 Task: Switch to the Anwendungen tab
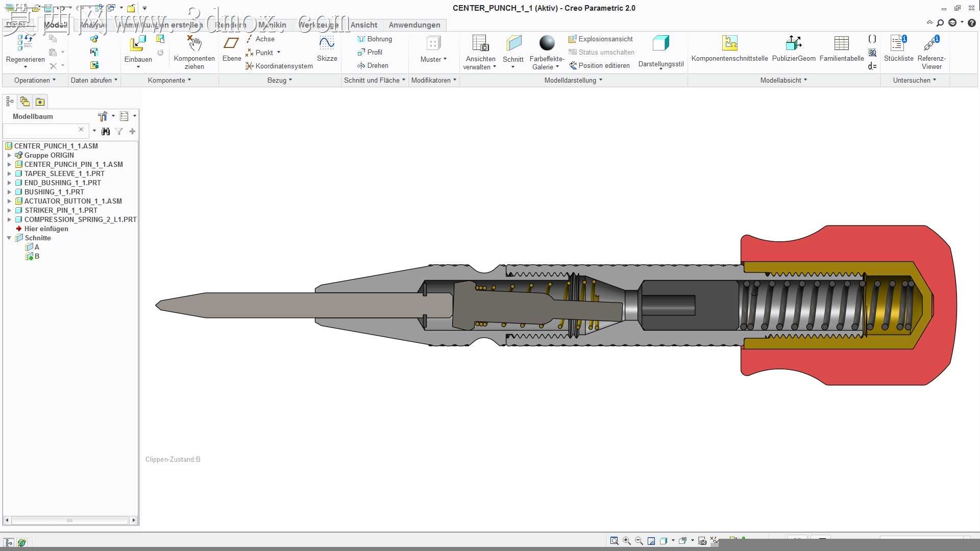tap(414, 25)
